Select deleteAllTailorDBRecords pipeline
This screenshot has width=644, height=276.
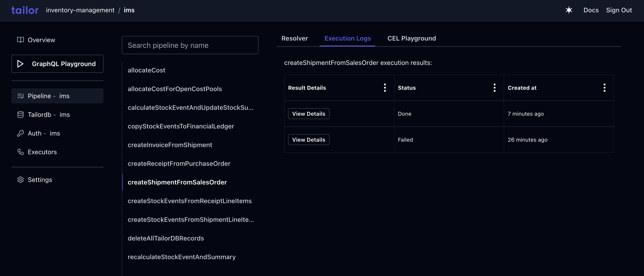(166, 238)
